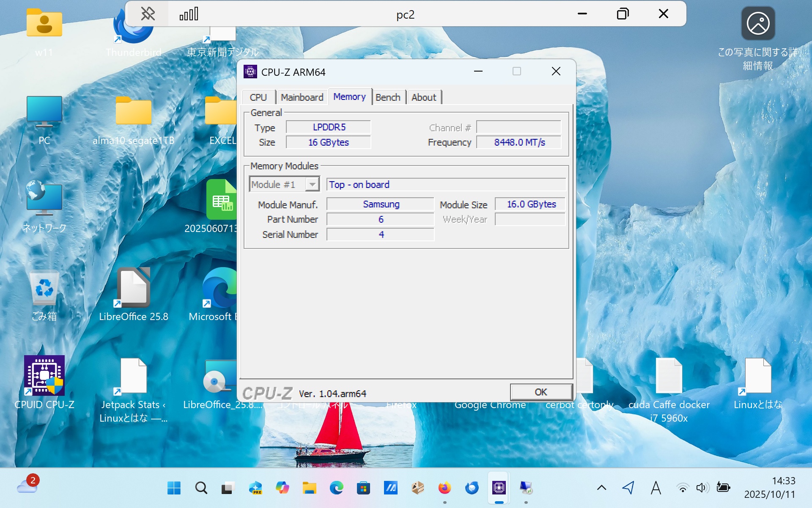Click the Firefox icon in taskbar
This screenshot has height=508, width=812.
point(444,488)
